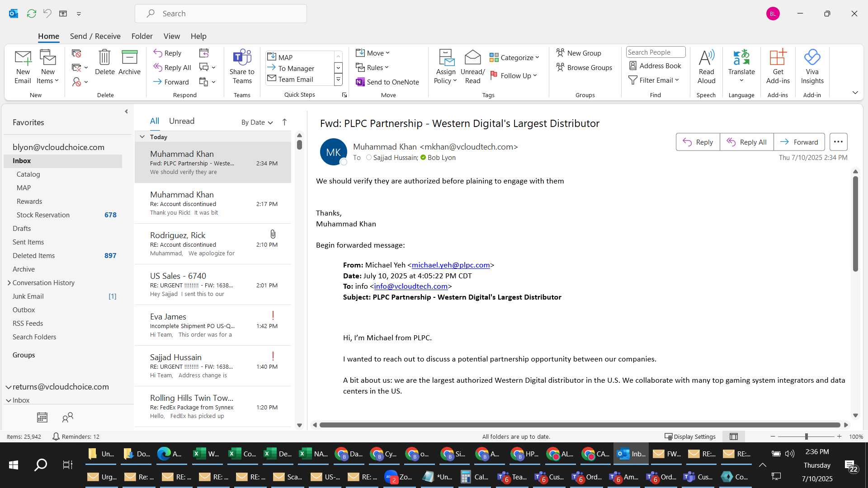Click the Display Settings in status bar
The width and height of the screenshot is (868, 488).
coord(690,436)
